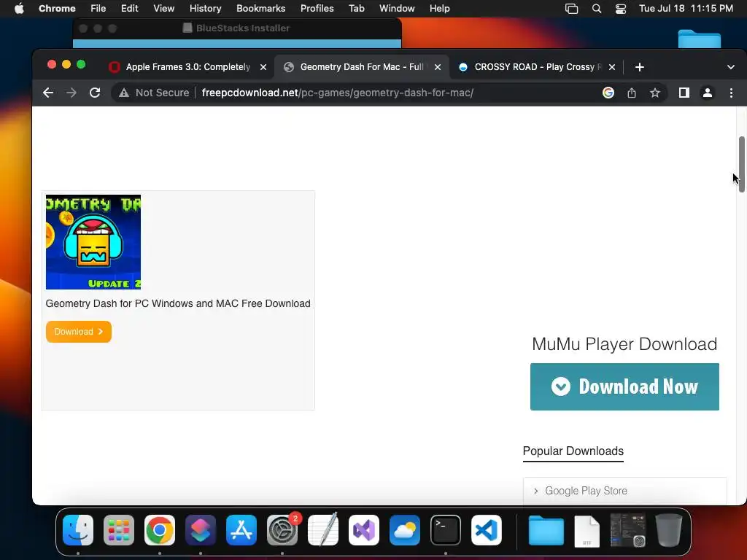
Task: Share this page via share icon
Action: [632, 93]
